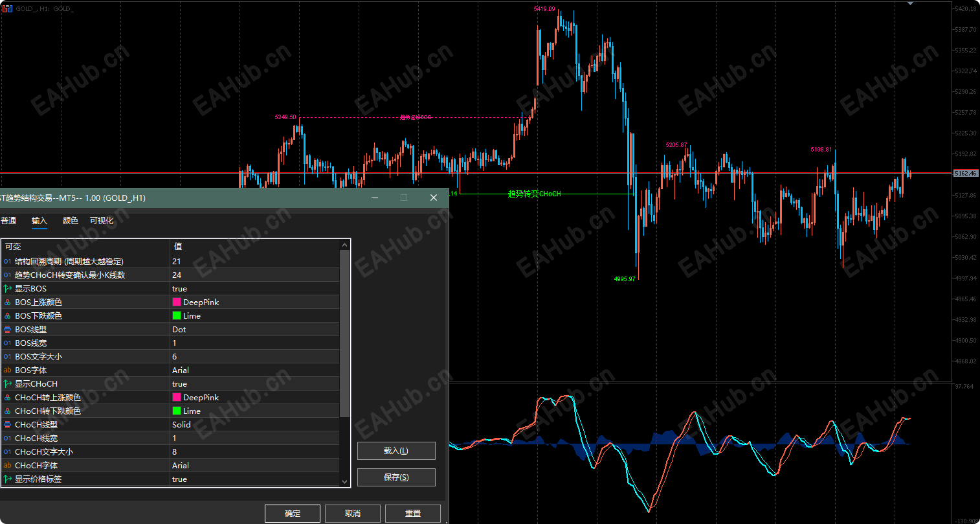Click the color type icon of CHoCH转下跌颜色 row
Screen dimensions: 980x524
coord(8,411)
